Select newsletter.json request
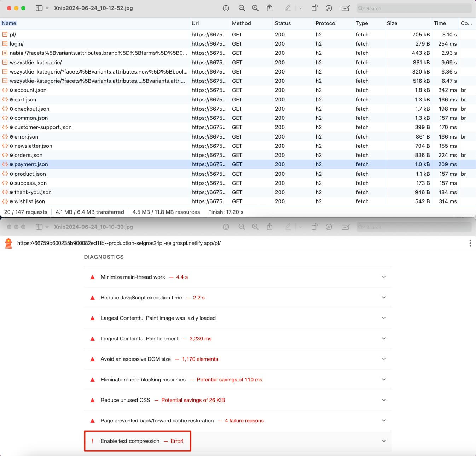Screen dimensions: 476x456 tap(238, 146)
